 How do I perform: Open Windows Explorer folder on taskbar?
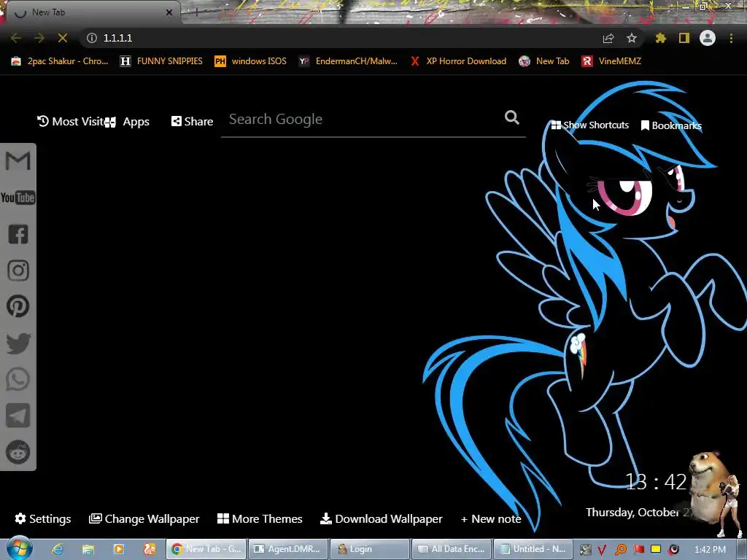click(x=88, y=549)
